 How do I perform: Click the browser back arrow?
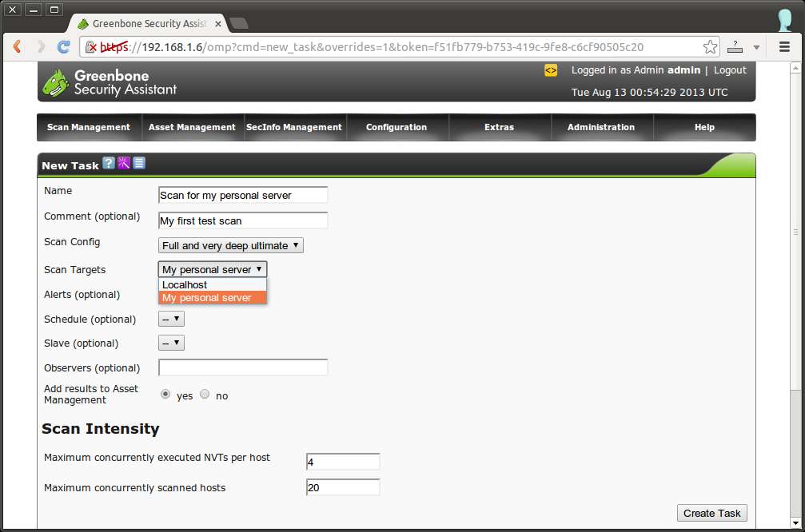18,46
